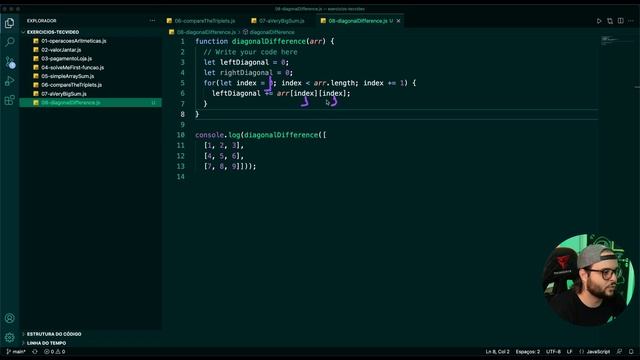Click the 08-diagonalDifference.js breadcrumb segment
Screen dimensions: 640x360
(x=206, y=32)
